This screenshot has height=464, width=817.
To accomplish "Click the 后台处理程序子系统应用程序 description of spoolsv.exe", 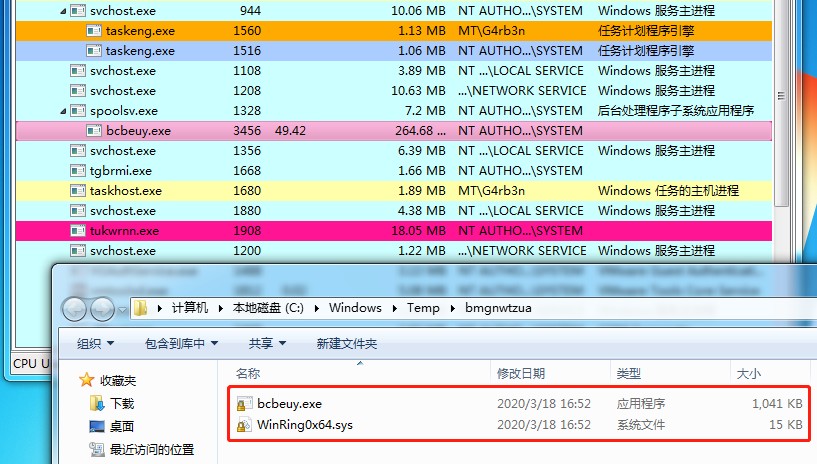I will pyautogui.click(x=676, y=110).
